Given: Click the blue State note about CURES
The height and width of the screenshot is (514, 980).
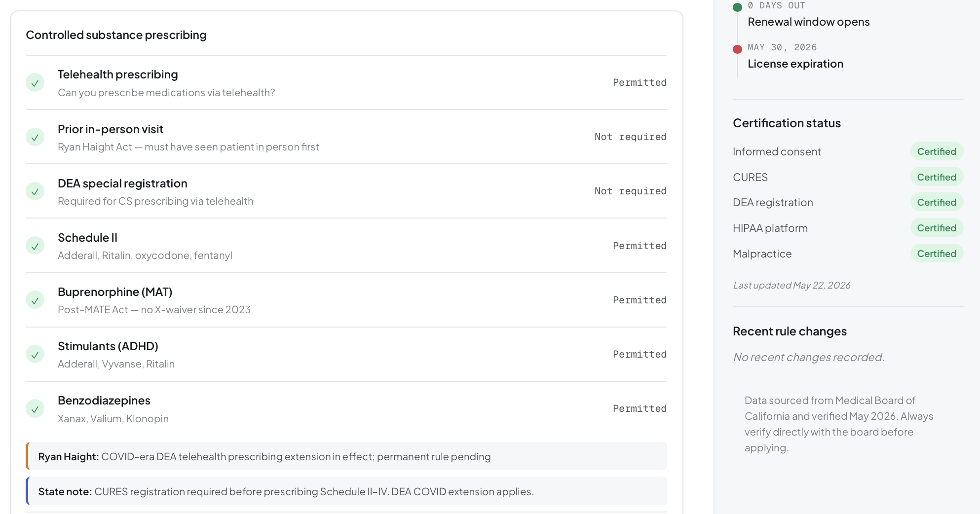Looking at the screenshot, I should 346,491.
